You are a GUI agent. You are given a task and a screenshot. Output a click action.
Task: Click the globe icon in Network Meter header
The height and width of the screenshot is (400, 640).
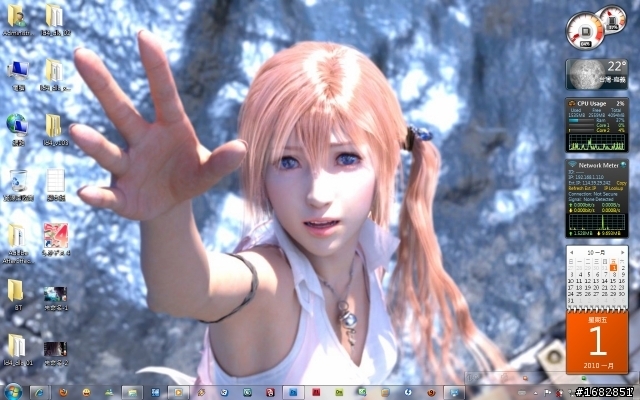coord(623,165)
